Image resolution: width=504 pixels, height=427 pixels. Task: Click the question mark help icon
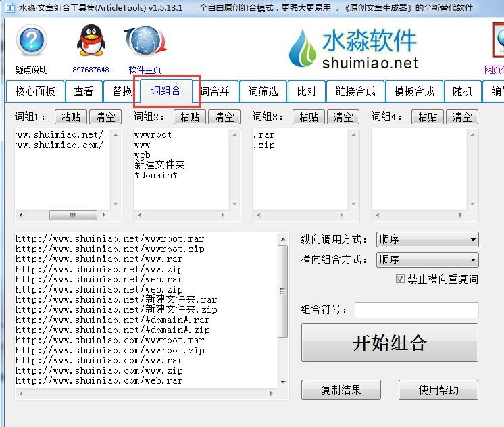pyautogui.click(x=31, y=43)
